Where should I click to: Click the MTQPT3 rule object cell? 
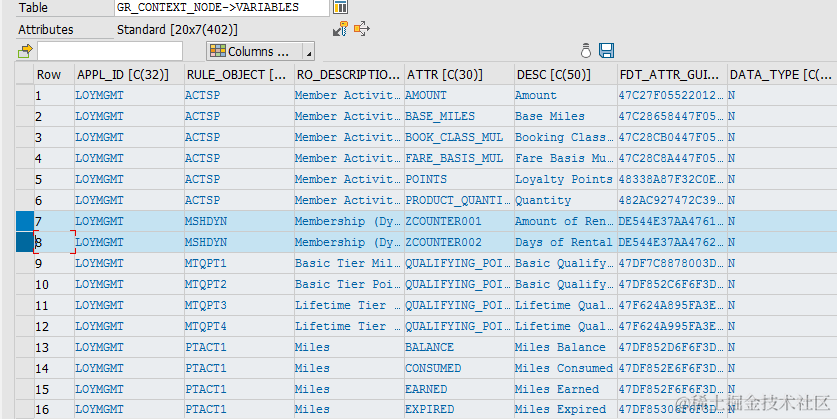239,305
